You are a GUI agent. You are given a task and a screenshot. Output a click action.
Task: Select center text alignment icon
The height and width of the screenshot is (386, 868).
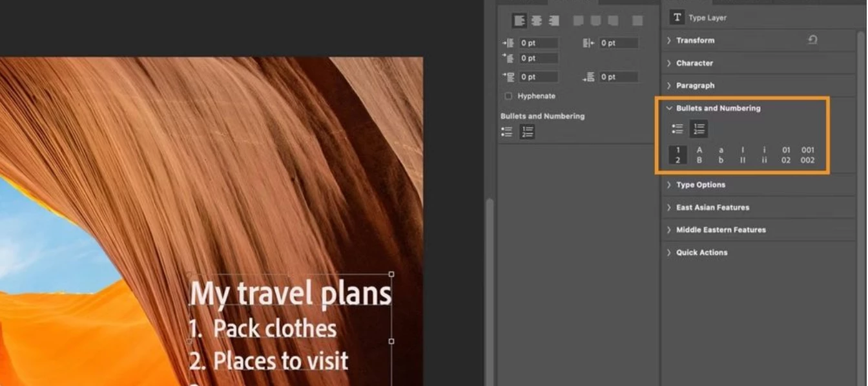click(x=537, y=21)
